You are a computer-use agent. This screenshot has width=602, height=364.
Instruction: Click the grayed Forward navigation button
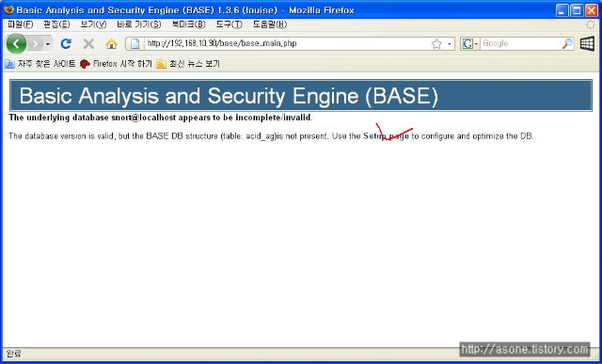click(x=35, y=44)
